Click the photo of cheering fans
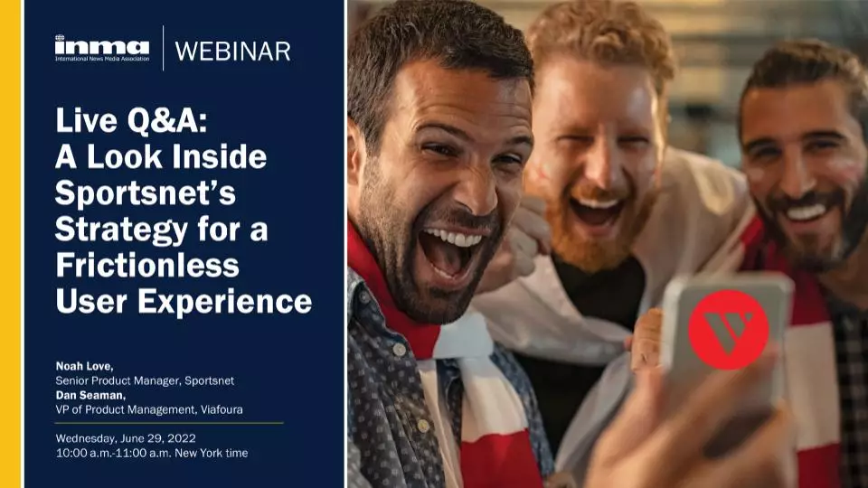The height and width of the screenshot is (488, 868). [x=608, y=244]
